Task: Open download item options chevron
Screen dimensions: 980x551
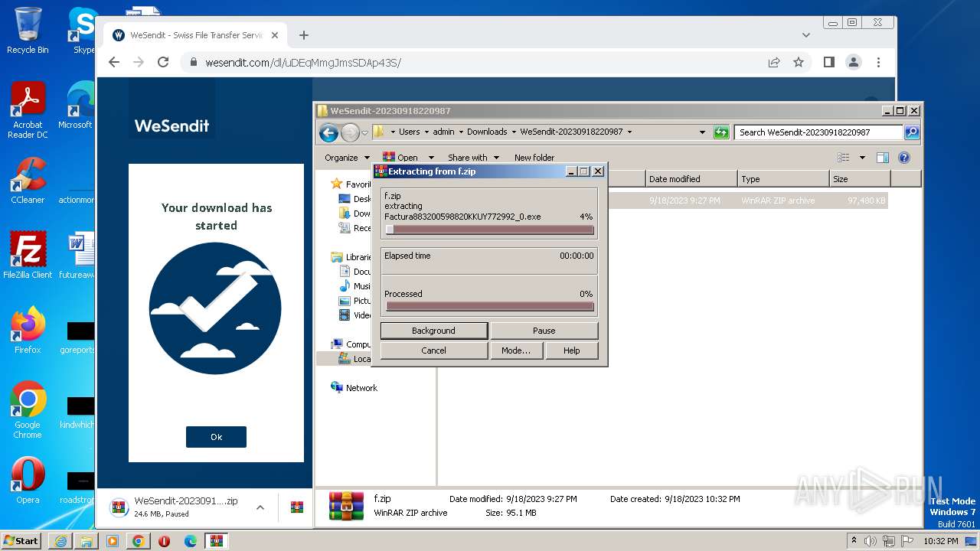Action: pyautogui.click(x=260, y=507)
